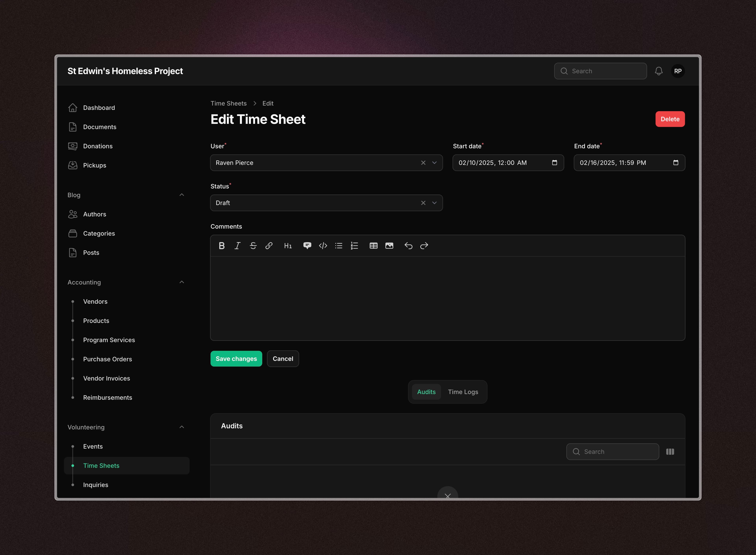Click the Start date field
The height and width of the screenshot is (555, 756).
508,163
